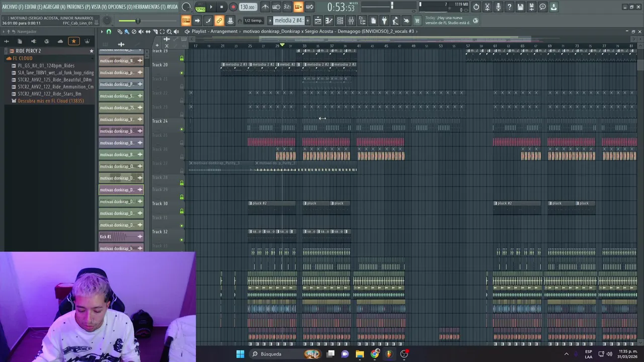
Task: Stop playback with the Stop button
Action: click(x=221, y=7)
